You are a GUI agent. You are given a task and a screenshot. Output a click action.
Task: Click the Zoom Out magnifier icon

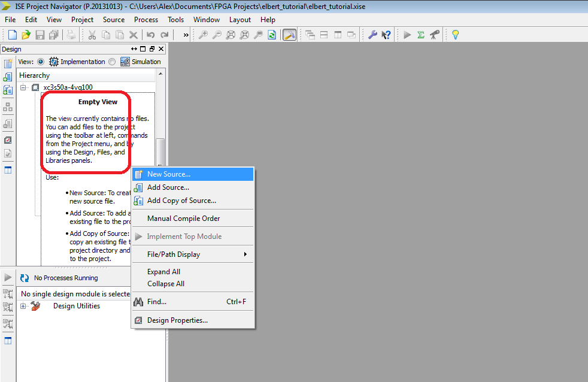(x=217, y=35)
